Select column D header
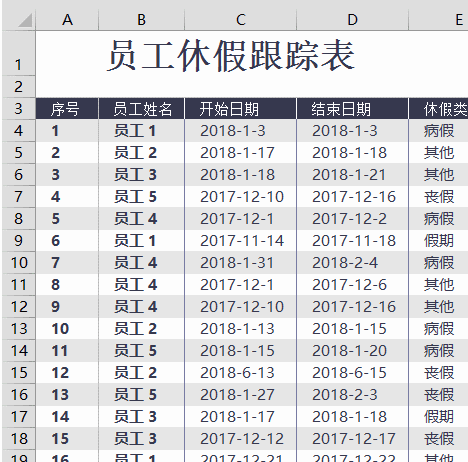468x462 pixels. point(352,20)
